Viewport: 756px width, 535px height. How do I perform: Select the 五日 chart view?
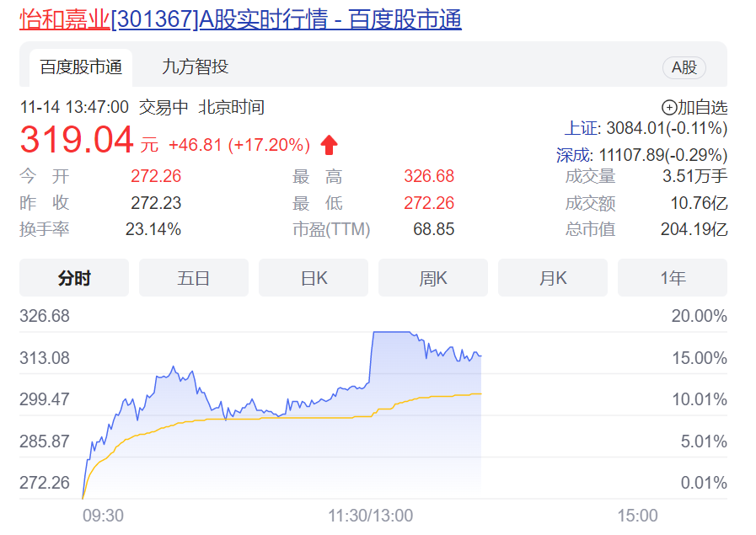click(194, 278)
